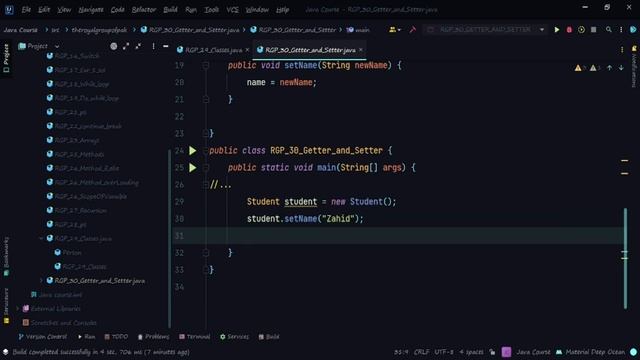Viewport: 640px width, 360px height.
Task: Click the main method breadcrumb
Action: (358, 30)
